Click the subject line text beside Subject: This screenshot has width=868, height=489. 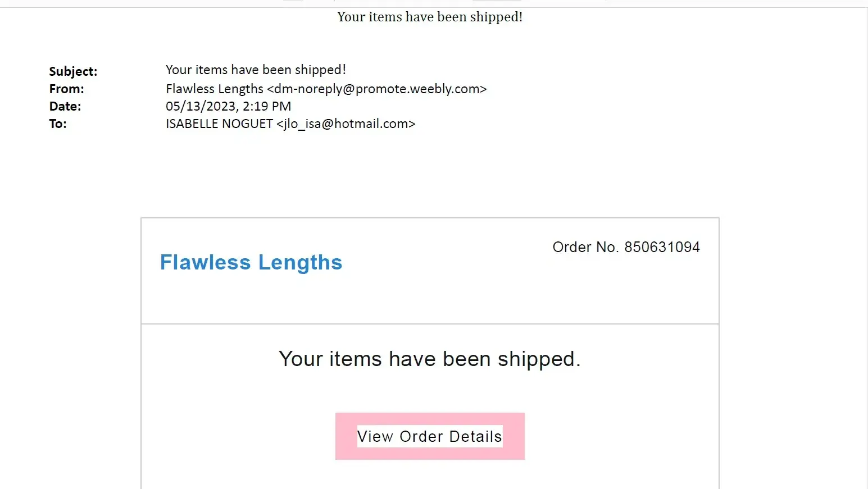256,70
